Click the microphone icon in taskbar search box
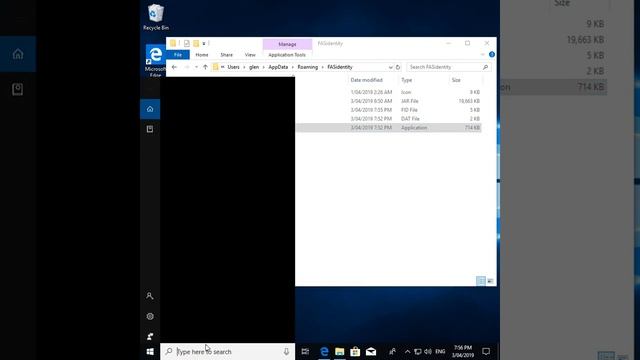640x360 pixels. point(286,351)
